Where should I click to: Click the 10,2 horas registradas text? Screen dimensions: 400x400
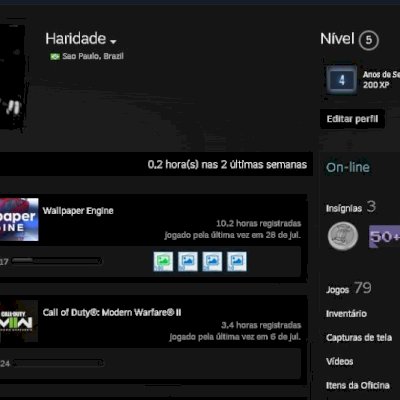point(259,223)
